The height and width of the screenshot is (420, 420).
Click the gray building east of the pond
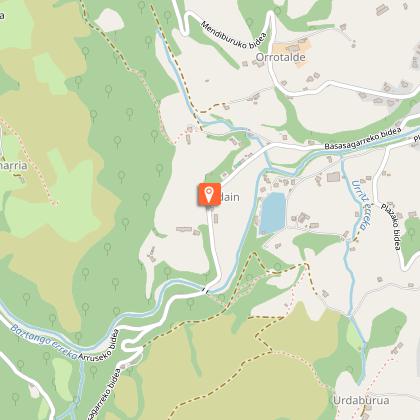[x=303, y=218]
